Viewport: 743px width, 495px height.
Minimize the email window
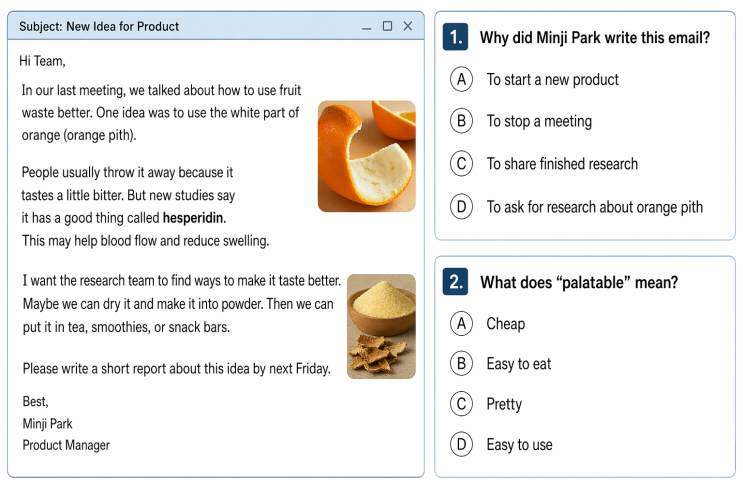click(x=367, y=27)
